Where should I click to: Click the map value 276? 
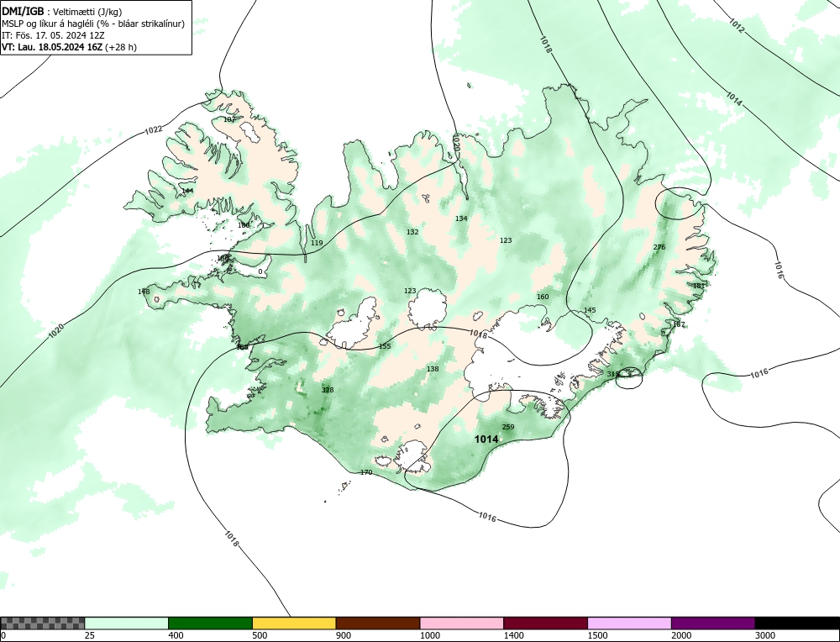point(659,247)
